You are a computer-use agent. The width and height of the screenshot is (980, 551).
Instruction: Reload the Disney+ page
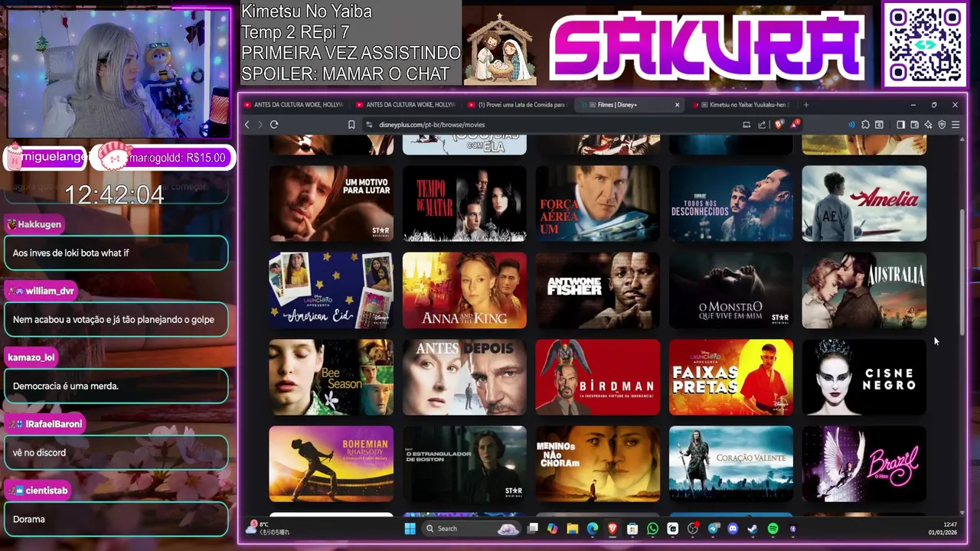tap(274, 125)
